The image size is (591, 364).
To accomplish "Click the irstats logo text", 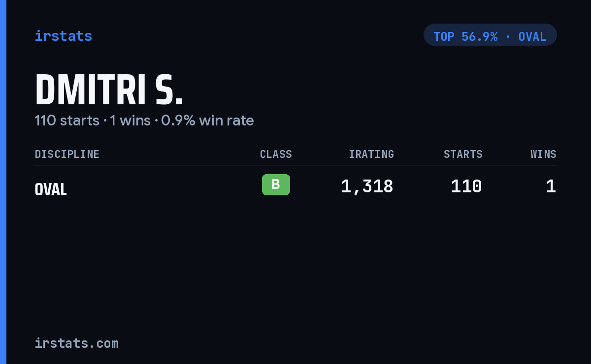I will (64, 36).
